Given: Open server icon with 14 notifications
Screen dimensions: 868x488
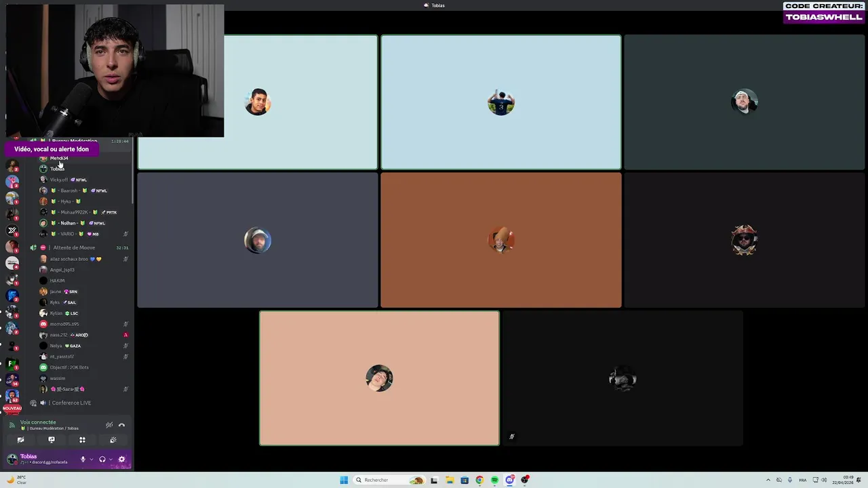Looking at the screenshot, I should click(x=12, y=380).
